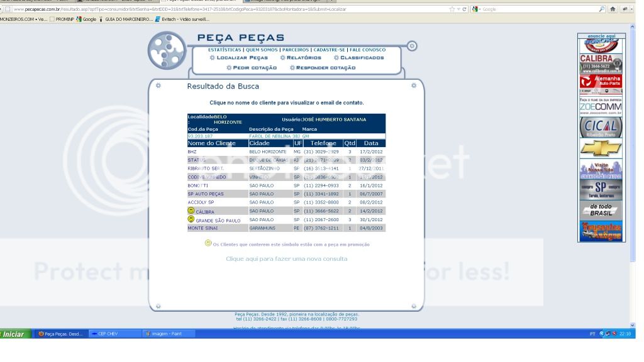Click the magnifier icon in Google search box
The height and width of the screenshot is (362, 644).
tap(602, 9)
